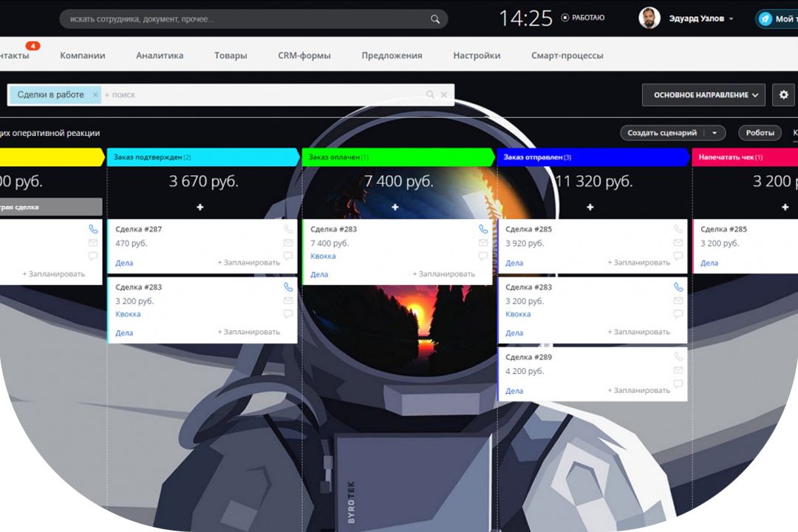Viewport: 798px width, 532px height.
Task: Click Запланировать on deal #289 card
Action: coord(638,390)
